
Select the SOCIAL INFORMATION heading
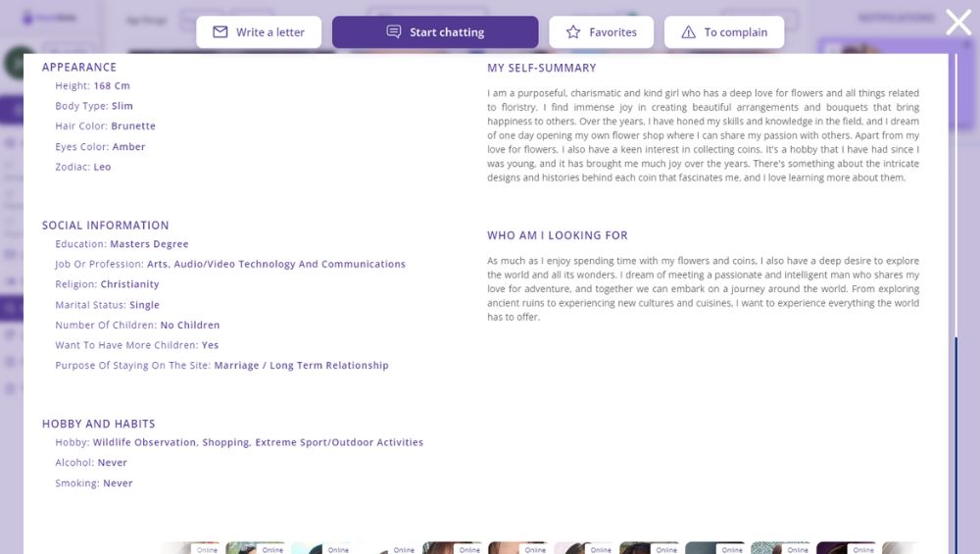click(x=106, y=226)
